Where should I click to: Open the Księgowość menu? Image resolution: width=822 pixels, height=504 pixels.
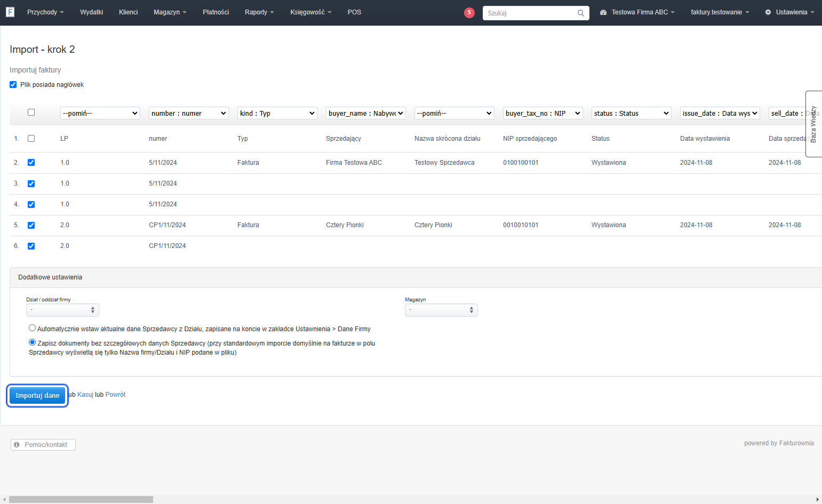311,12
